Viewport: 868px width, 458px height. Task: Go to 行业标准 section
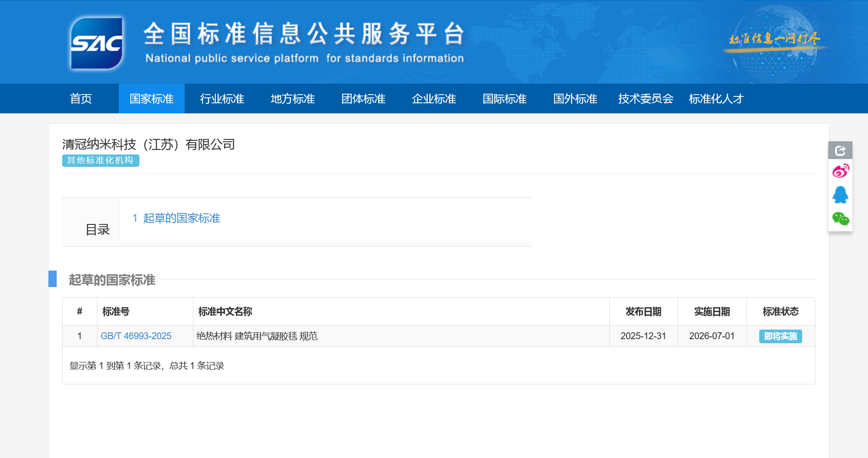pyautogui.click(x=222, y=99)
